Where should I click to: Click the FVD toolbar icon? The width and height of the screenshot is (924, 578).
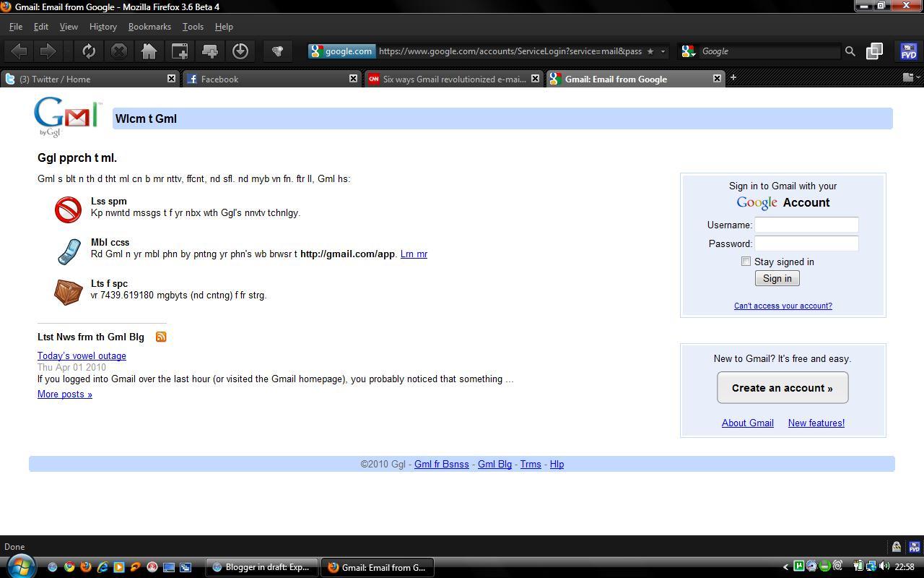point(908,51)
